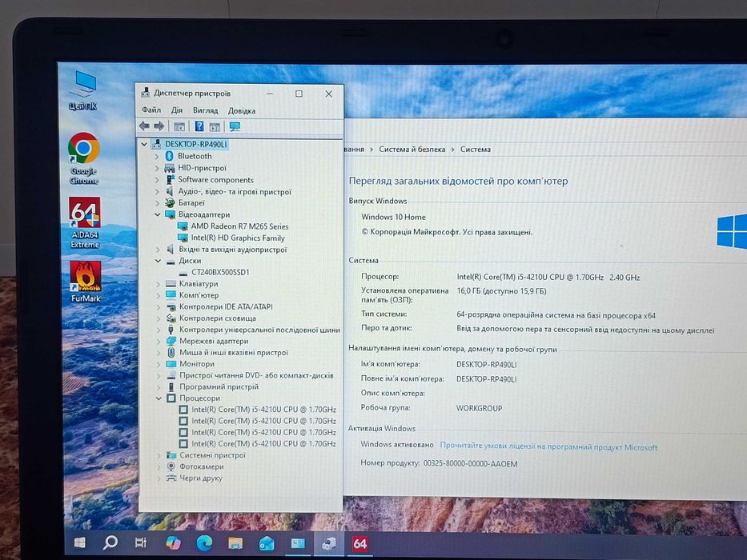This screenshot has height=560, width=747.
Task: Expand the Software components category
Action: click(x=157, y=179)
